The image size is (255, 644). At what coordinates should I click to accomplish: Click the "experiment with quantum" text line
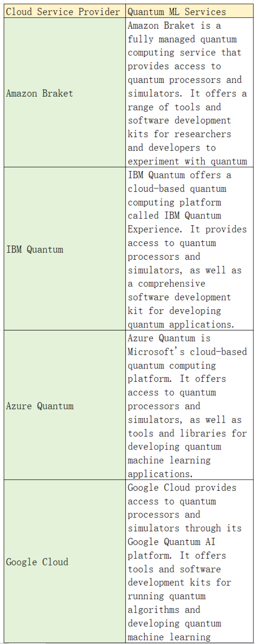click(187, 161)
